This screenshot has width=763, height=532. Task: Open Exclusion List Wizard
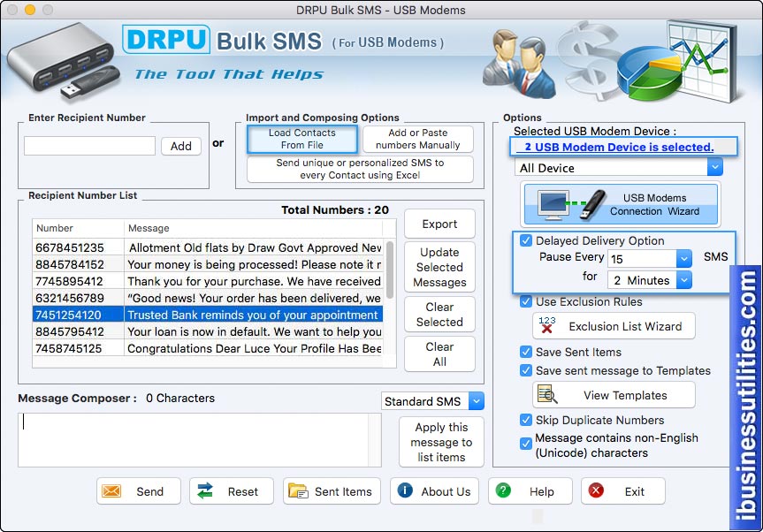click(614, 326)
